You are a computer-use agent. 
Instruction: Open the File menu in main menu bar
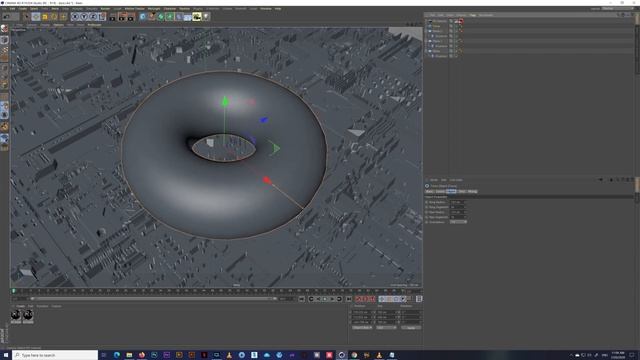(x=4, y=9)
